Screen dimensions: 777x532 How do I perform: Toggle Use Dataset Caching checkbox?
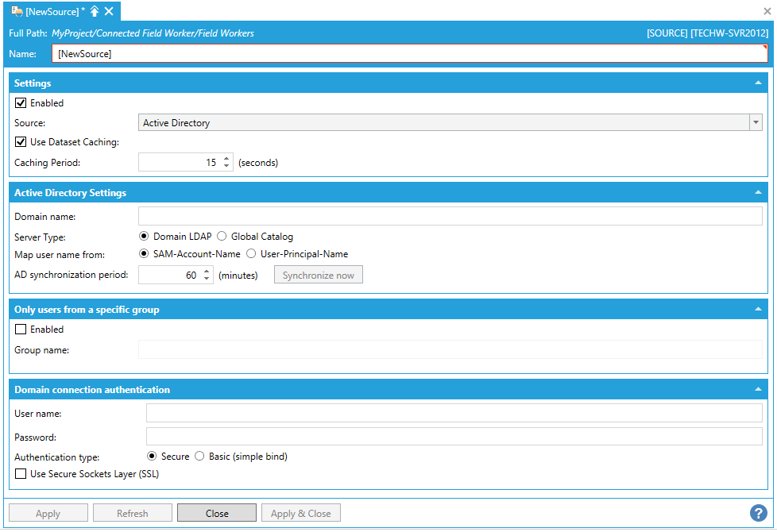(x=21, y=142)
